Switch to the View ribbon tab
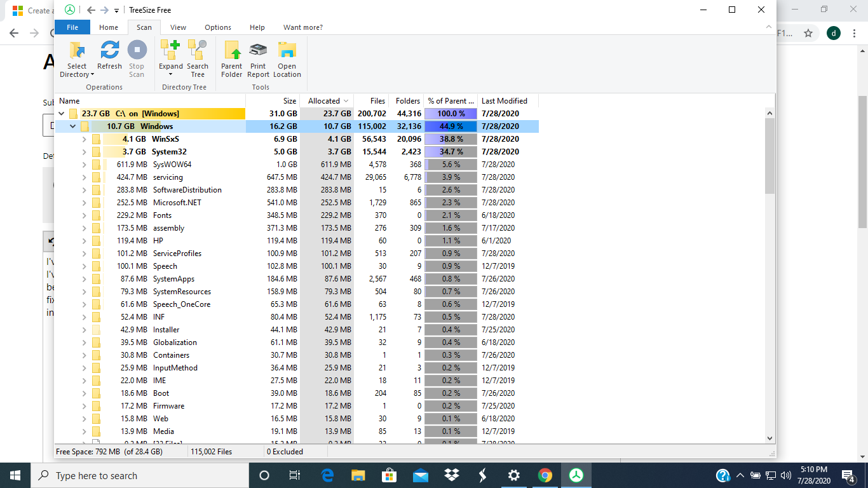Image resolution: width=868 pixels, height=488 pixels. point(179,27)
